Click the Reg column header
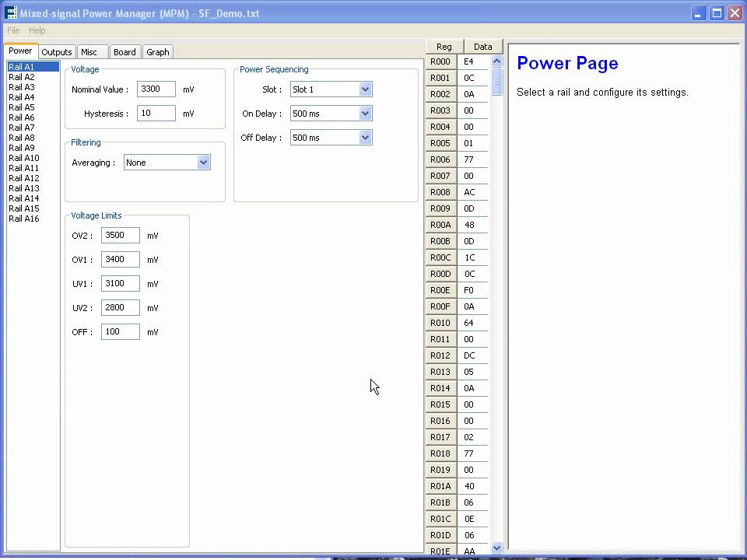This screenshot has width=747, height=560. (x=444, y=46)
